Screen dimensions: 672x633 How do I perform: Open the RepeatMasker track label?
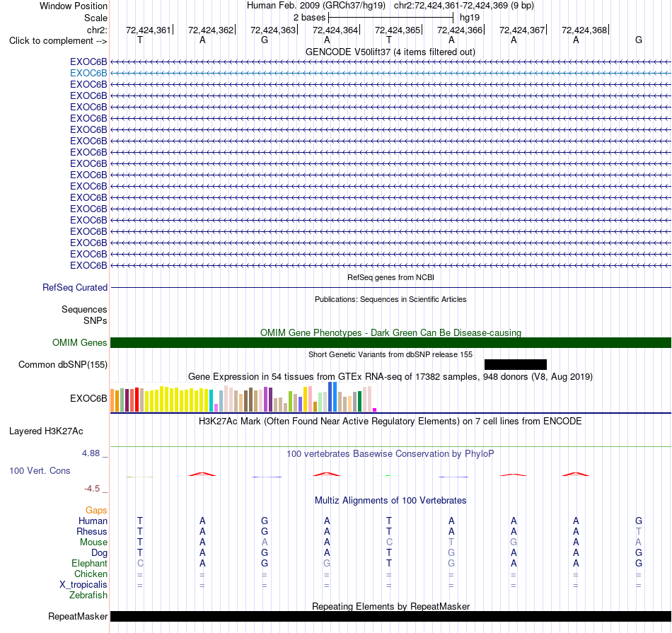78,616
